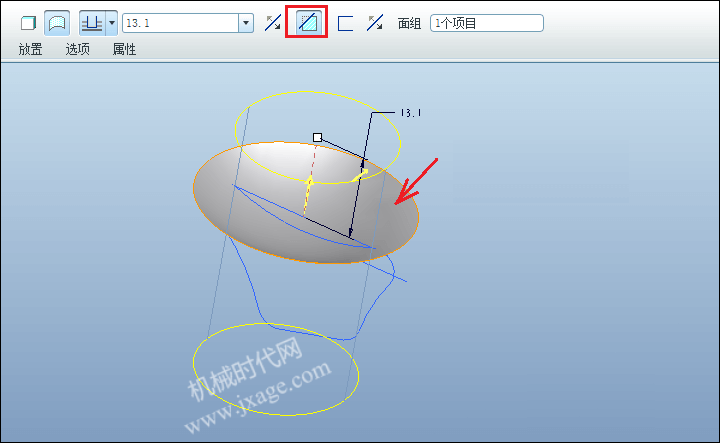Click the white square depth drag handle

(x=317, y=137)
